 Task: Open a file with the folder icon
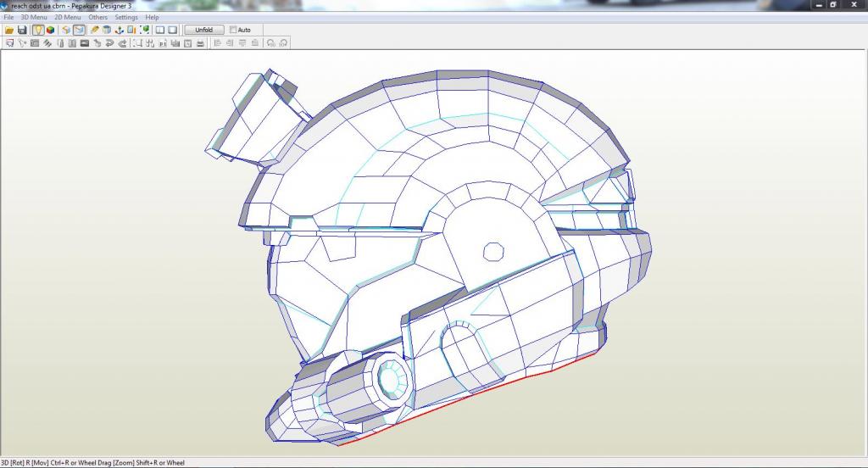point(9,30)
